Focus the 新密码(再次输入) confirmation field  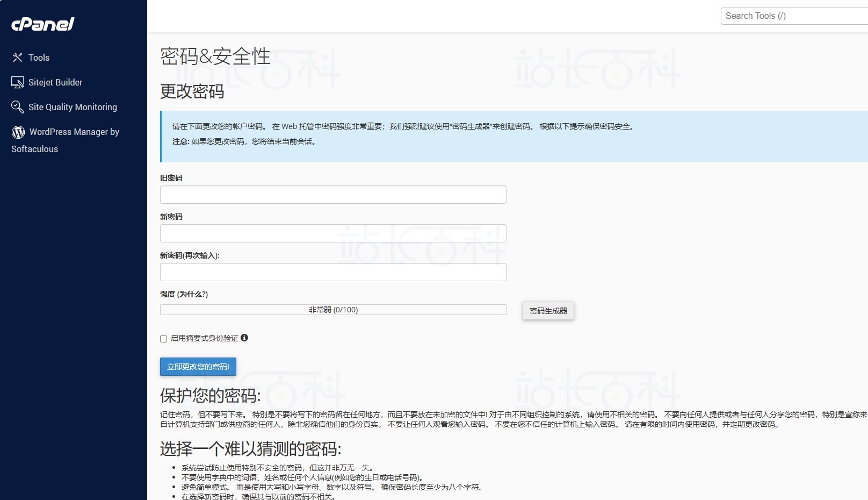tap(333, 272)
